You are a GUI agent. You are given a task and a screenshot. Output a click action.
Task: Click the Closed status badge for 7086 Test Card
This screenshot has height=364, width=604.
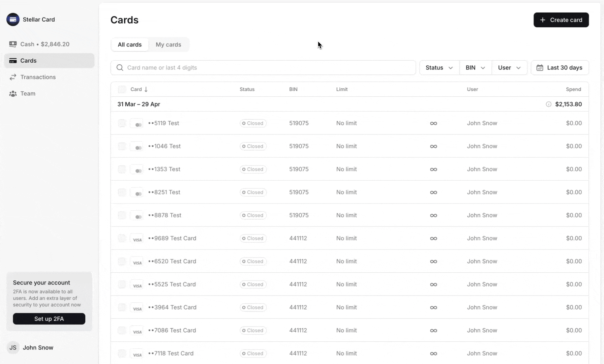click(x=253, y=331)
